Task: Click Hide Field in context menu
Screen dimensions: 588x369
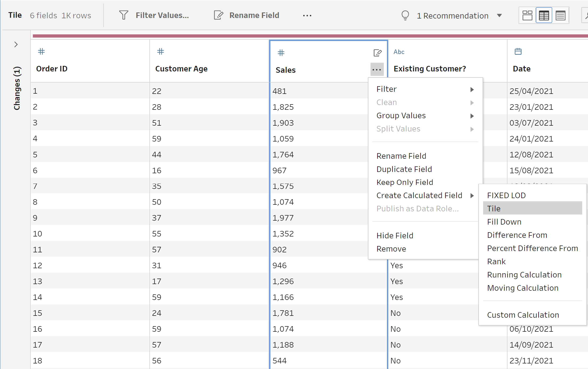Action: pyautogui.click(x=395, y=235)
